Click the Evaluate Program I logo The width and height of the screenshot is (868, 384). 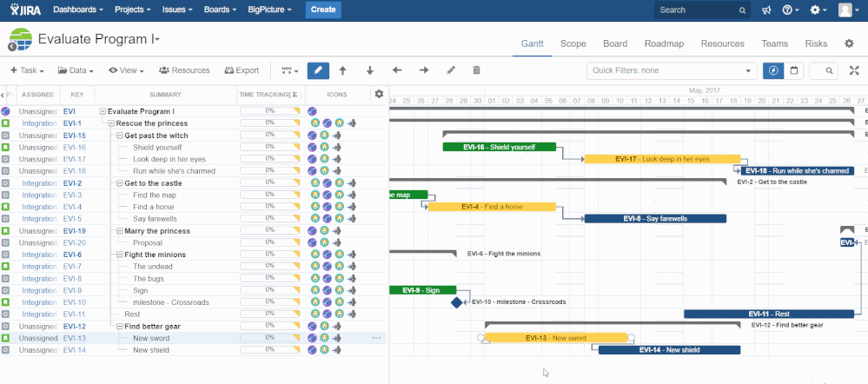pyautogui.click(x=20, y=39)
